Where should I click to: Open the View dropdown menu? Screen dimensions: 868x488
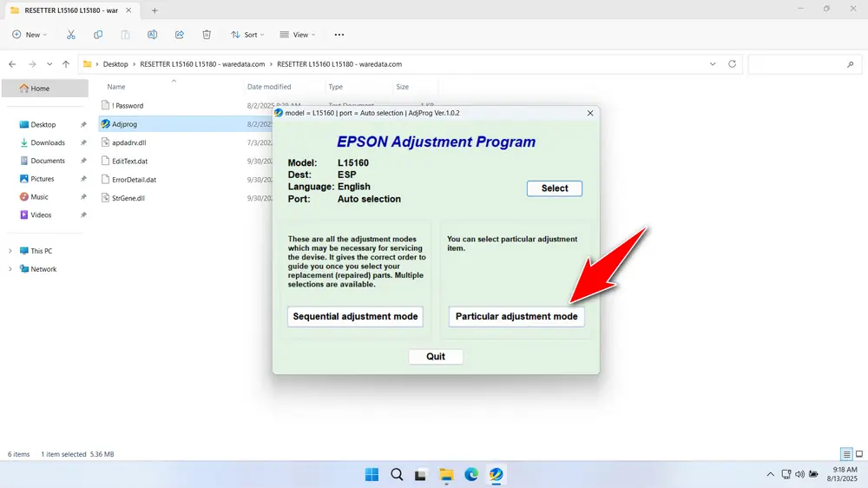click(x=297, y=35)
